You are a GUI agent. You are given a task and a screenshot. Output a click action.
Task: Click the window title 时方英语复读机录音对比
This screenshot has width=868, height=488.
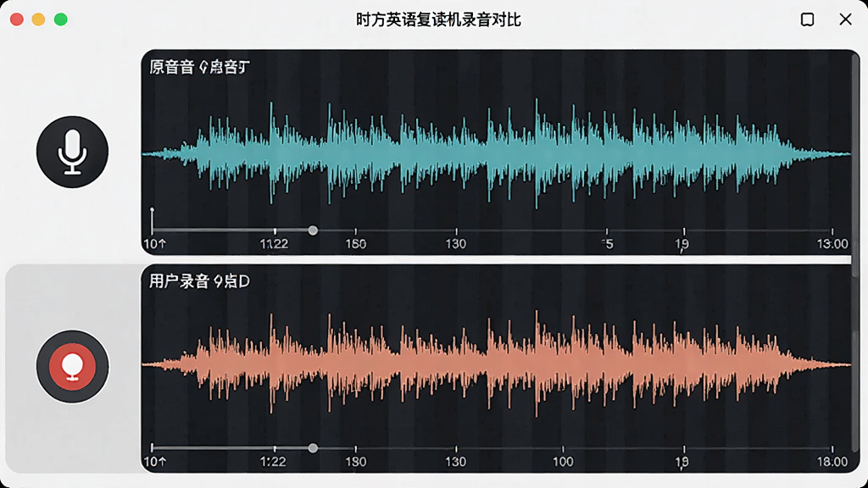(x=438, y=20)
